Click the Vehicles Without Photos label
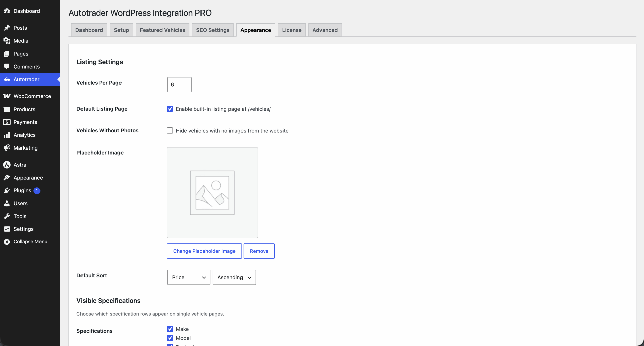Screen dimensions: 644x346 [107, 130]
